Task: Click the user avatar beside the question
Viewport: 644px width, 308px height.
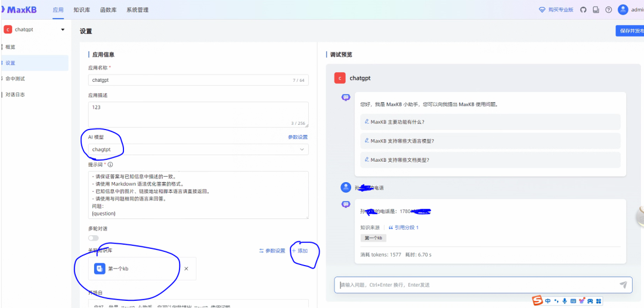Action: pyautogui.click(x=346, y=187)
